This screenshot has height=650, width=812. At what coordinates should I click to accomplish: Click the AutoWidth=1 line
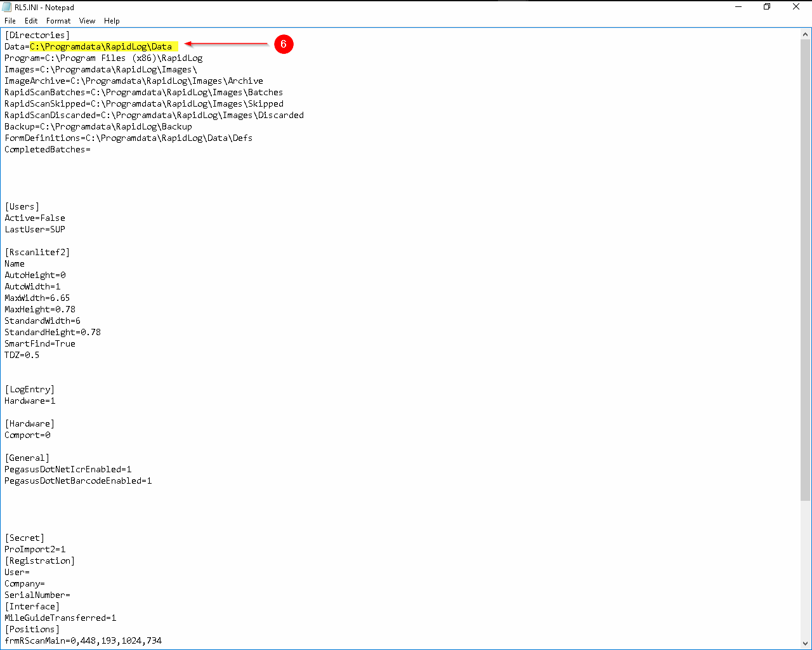(32, 286)
